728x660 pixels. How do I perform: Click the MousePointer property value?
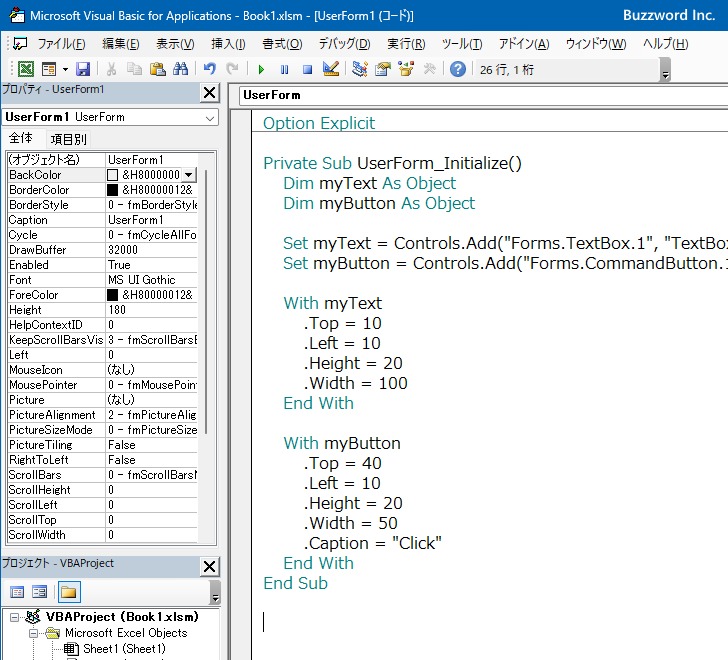151,385
